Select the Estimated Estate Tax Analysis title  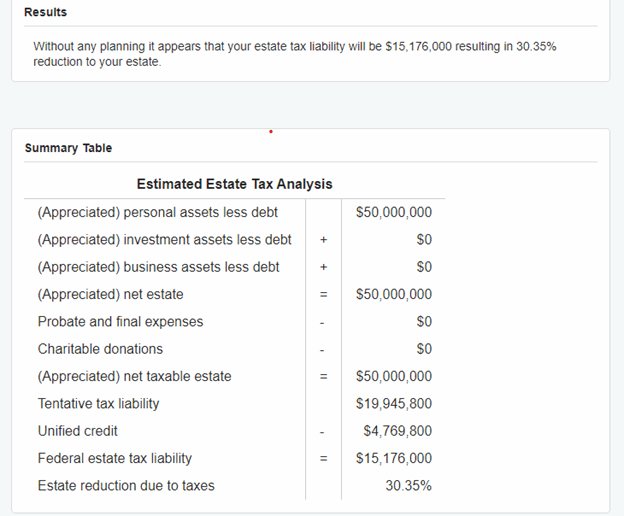click(234, 184)
